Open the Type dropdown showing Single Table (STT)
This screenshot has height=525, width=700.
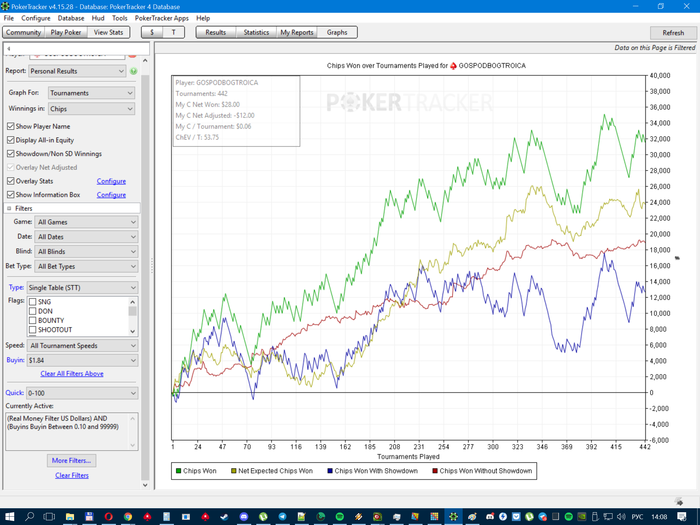point(83,288)
